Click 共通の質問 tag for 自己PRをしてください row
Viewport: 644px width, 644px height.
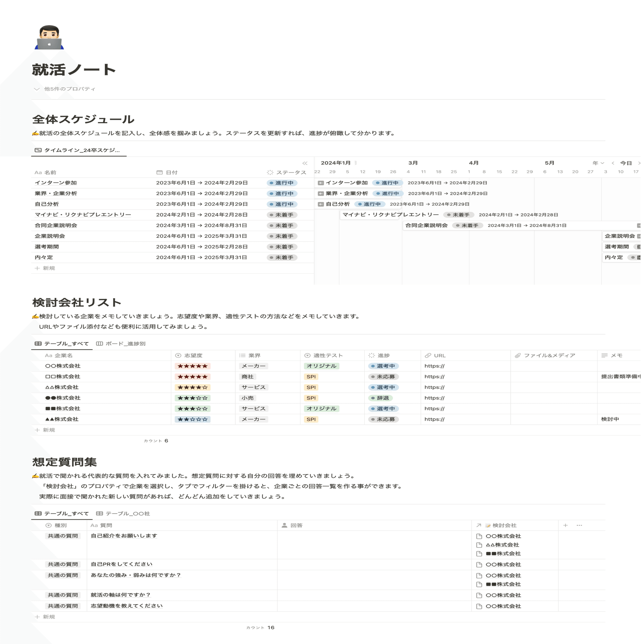[x=63, y=565]
